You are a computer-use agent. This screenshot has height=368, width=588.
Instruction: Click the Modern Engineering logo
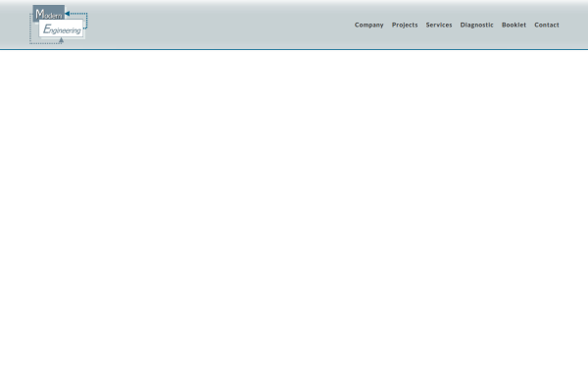[59, 25]
